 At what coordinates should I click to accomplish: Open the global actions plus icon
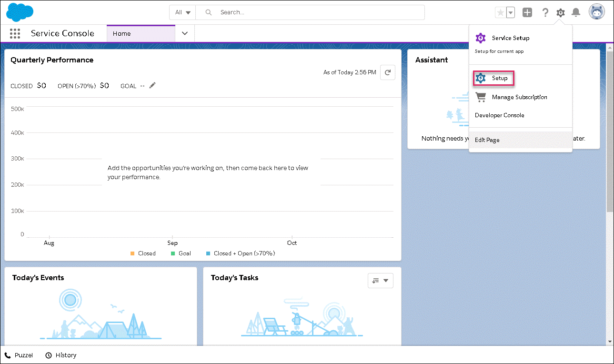(x=527, y=13)
